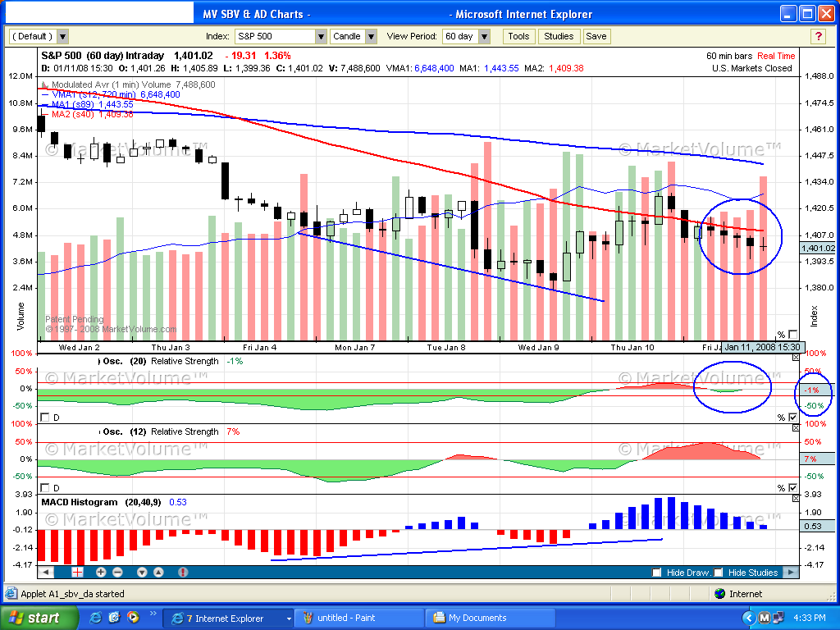
Task: Click the tray expand arrow icon
Action: (748, 618)
